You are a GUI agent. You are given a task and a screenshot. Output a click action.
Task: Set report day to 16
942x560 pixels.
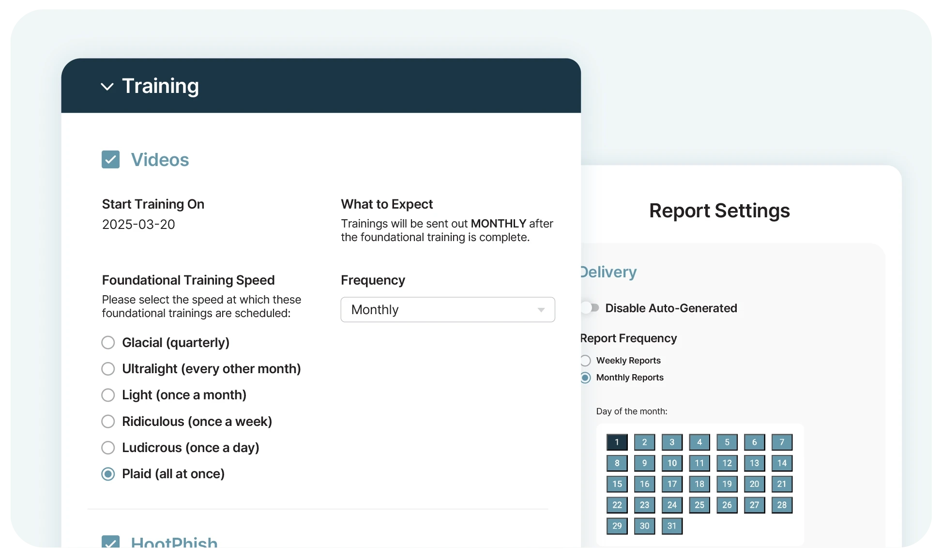pos(645,484)
